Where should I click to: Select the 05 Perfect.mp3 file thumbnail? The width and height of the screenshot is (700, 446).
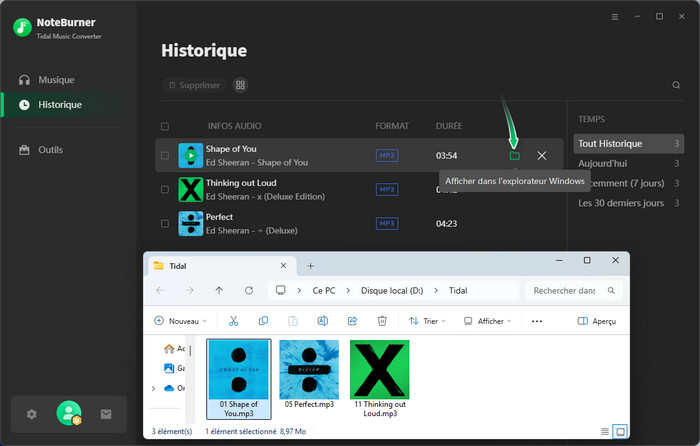309,370
